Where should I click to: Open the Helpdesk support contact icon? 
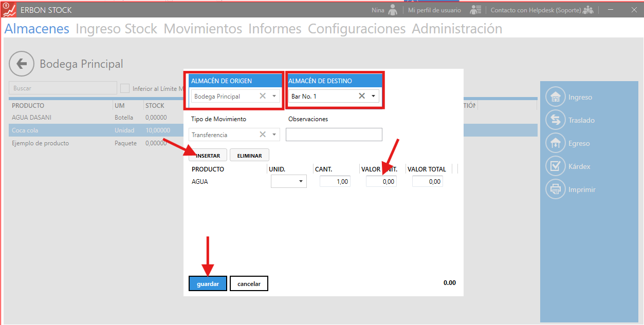pyautogui.click(x=588, y=10)
